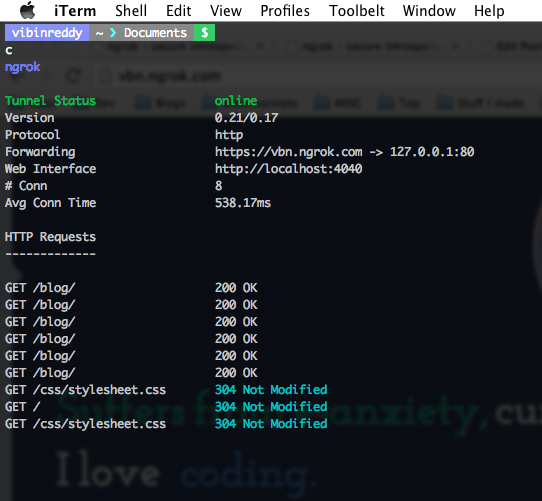Click 304 Not Modified for GET /
Image resolution: width=542 pixels, height=501 pixels.
click(x=271, y=407)
